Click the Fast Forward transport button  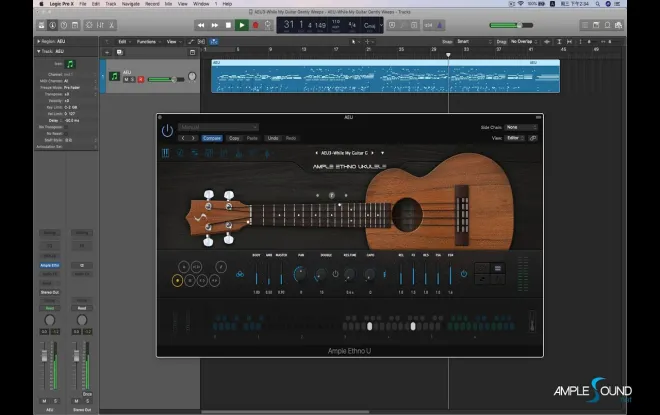coord(215,25)
